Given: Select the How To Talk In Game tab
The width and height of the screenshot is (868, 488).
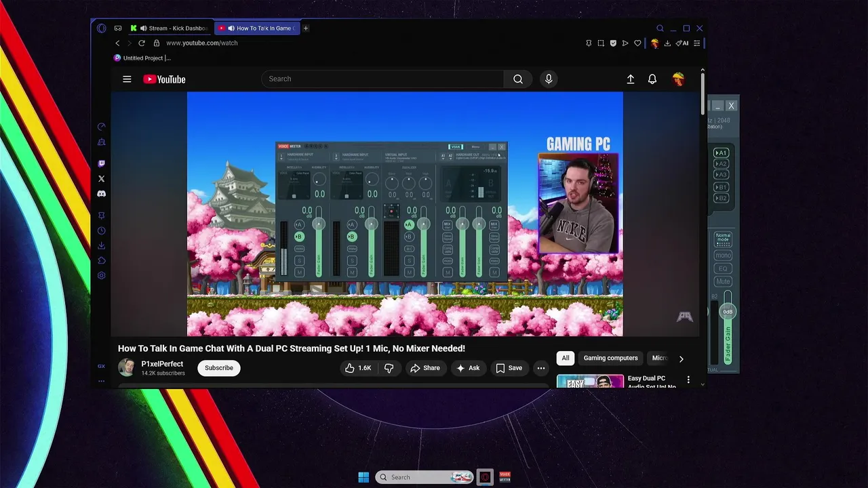Looking at the screenshot, I should [258, 28].
